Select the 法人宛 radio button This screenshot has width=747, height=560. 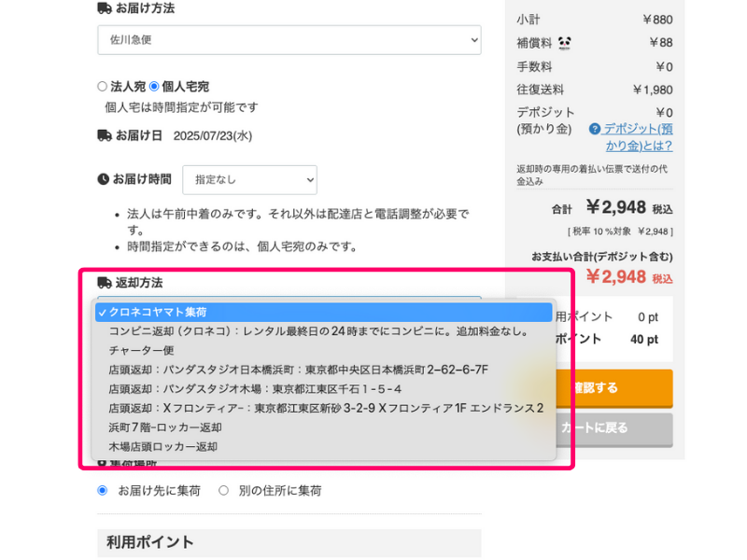tap(102, 87)
